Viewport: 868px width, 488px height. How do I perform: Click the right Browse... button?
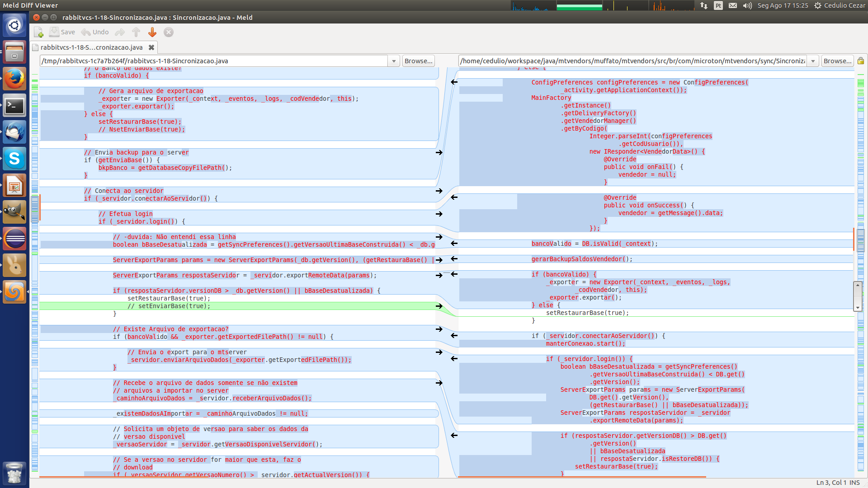pyautogui.click(x=837, y=61)
